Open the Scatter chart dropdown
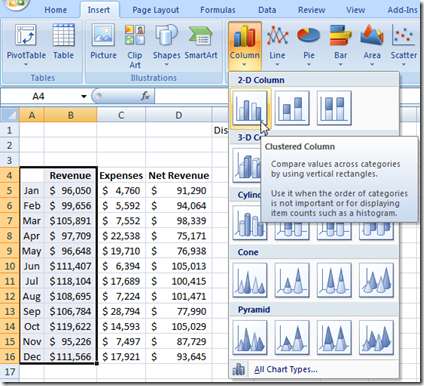This screenshot has height=386, width=424. [x=404, y=45]
